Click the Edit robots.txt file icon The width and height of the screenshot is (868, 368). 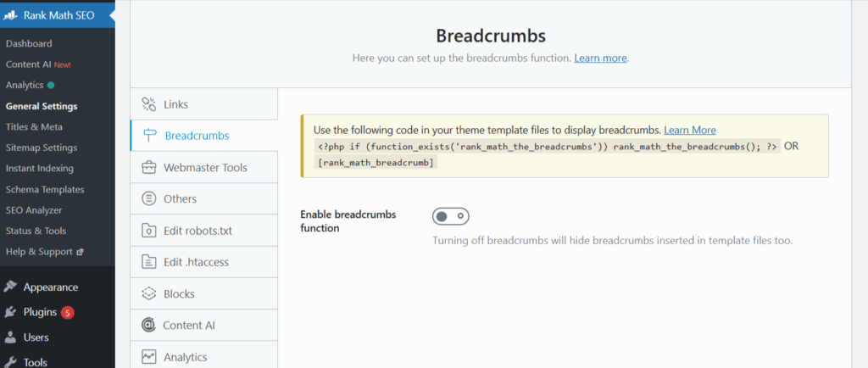(149, 231)
